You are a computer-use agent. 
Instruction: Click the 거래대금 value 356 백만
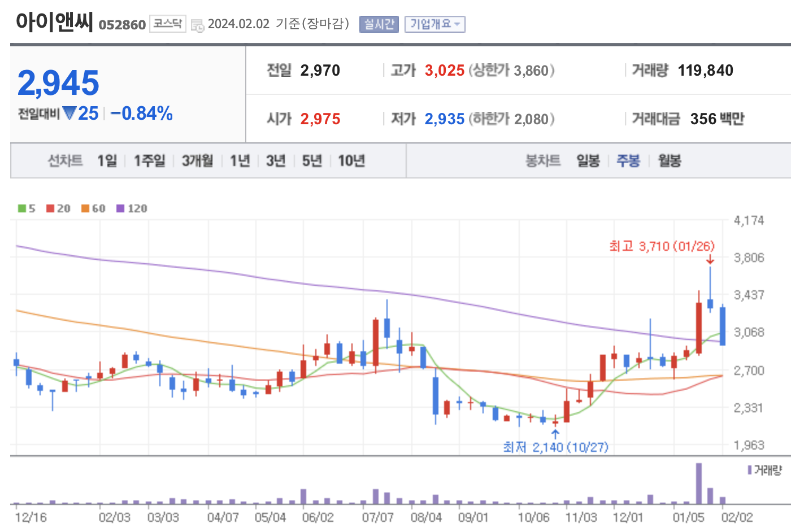pyautogui.click(x=718, y=119)
